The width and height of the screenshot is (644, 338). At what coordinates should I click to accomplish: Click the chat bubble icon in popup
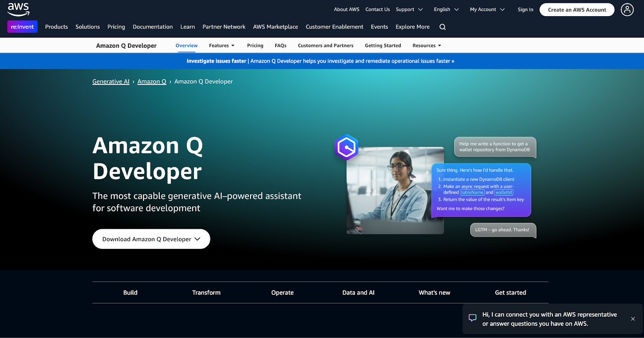(x=473, y=318)
